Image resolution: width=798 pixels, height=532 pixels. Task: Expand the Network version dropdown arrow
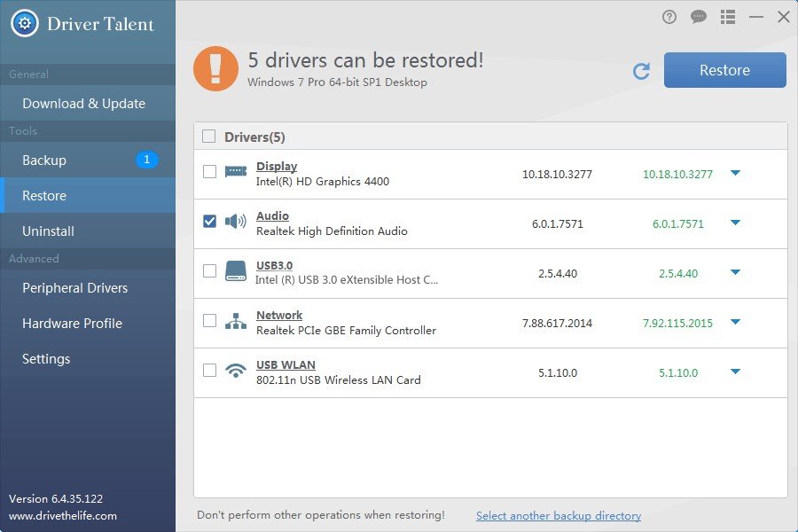735,322
